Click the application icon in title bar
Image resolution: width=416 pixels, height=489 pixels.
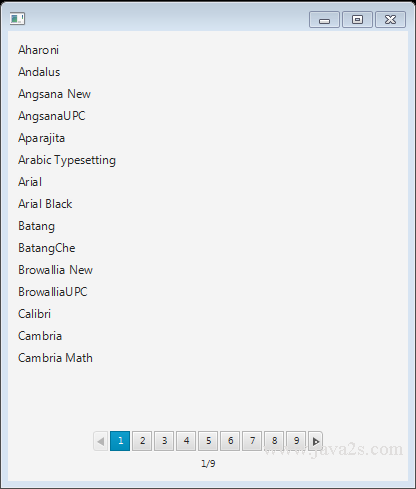click(x=17, y=19)
